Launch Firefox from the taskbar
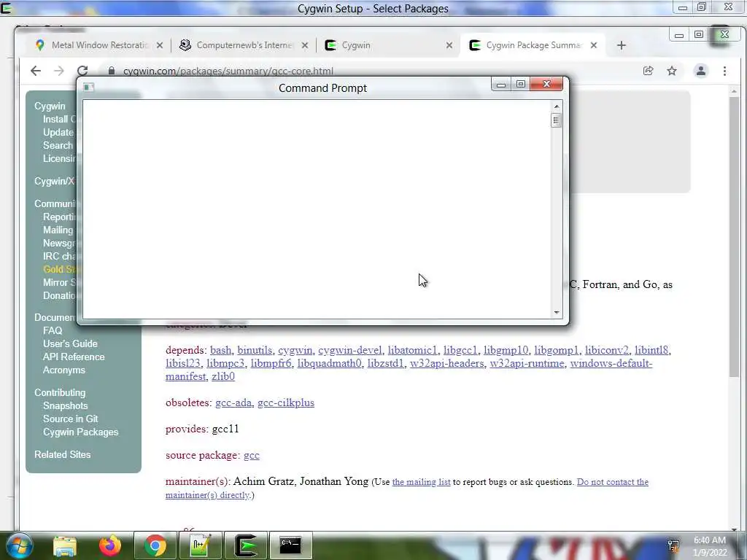This screenshot has height=560, width=747. 109,545
